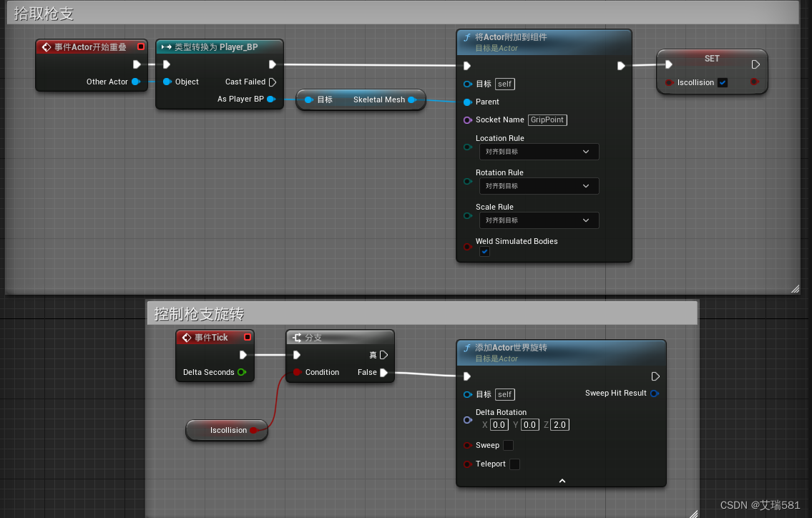
Task: Click the 拾取枪支 comment box corner handle
Action: [x=796, y=289]
